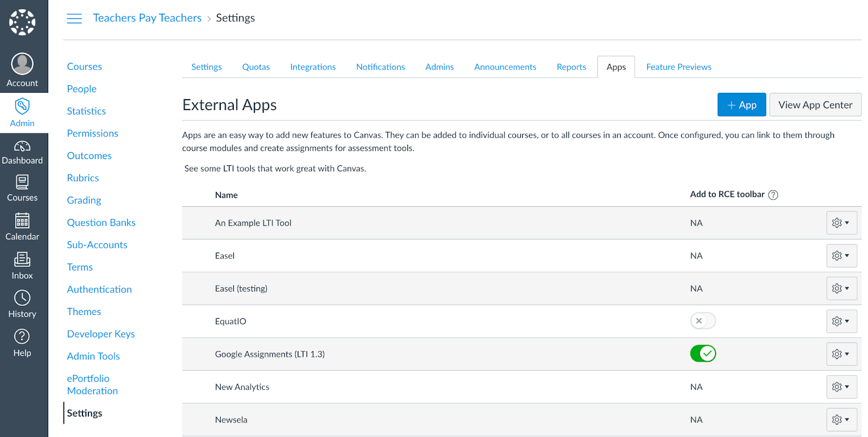Click the 'An Example LTI Tool' app name

[253, 223]
